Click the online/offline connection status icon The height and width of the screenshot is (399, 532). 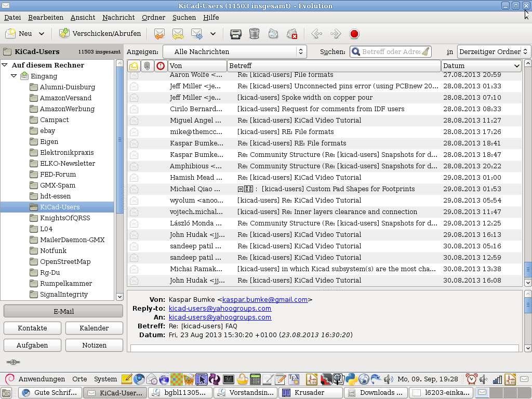13,362
